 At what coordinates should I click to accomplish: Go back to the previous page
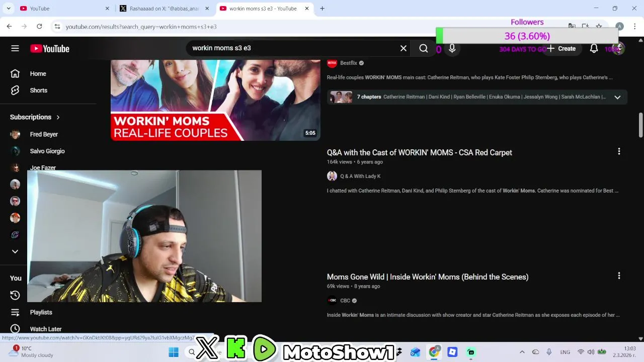coord(9,26)
